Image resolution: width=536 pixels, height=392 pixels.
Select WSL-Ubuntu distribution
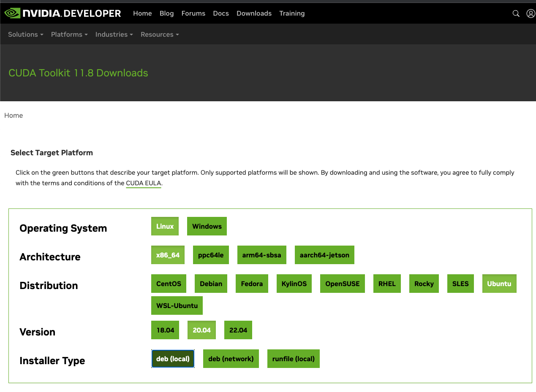[177, 305]
